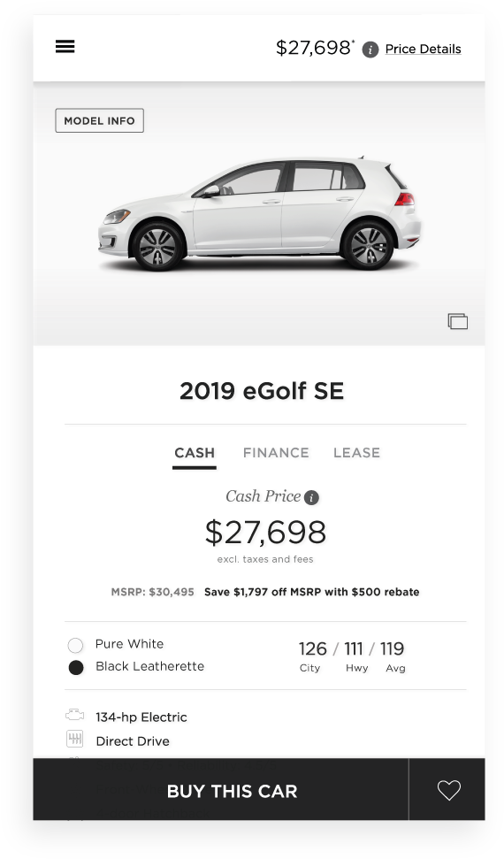Click the transmission icon for Direct Drive

(74, 739)
